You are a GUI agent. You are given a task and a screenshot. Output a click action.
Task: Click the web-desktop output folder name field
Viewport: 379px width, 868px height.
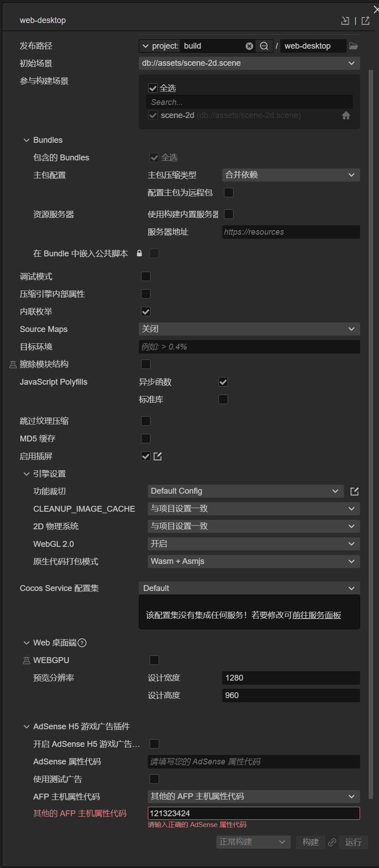[x=313, y=46]
